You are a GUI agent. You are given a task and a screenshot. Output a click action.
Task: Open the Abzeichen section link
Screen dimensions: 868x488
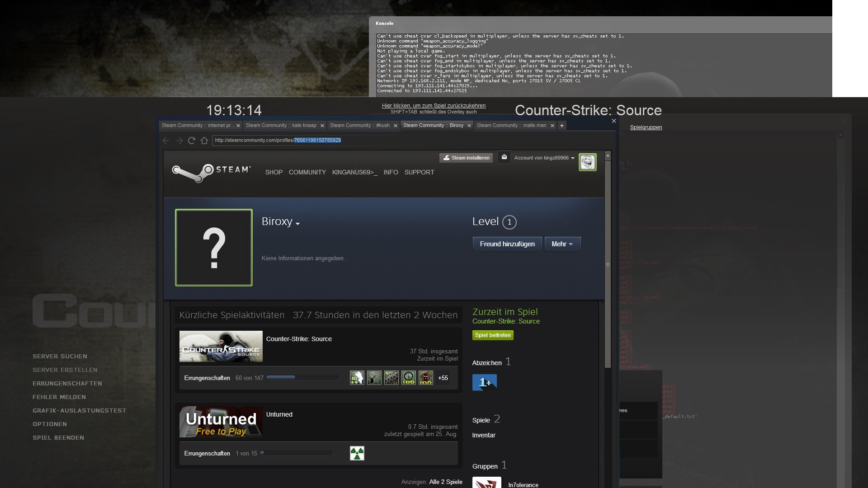click(491, 362)
